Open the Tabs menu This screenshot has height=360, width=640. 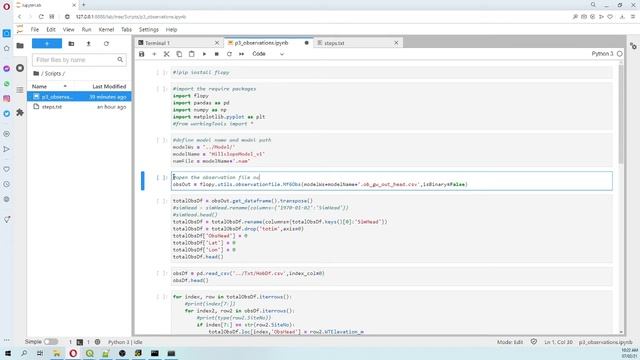point(126,29)
